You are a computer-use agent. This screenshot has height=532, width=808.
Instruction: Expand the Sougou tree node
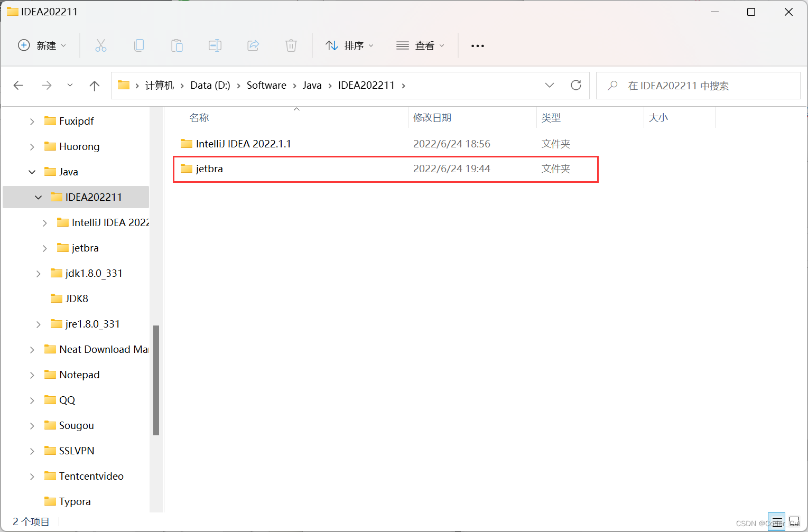tap(32, 426)
